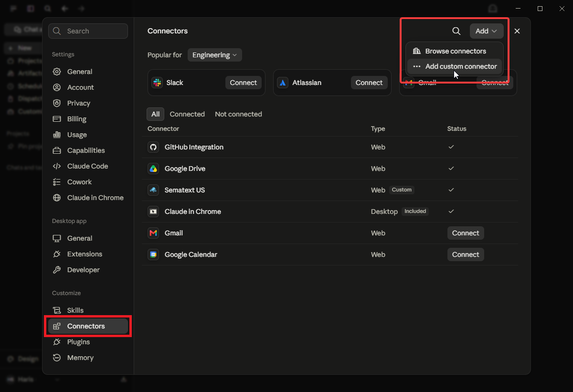573x392 pixels.
Task: Click the Gmail icon in the connector list
Action: 153,233
